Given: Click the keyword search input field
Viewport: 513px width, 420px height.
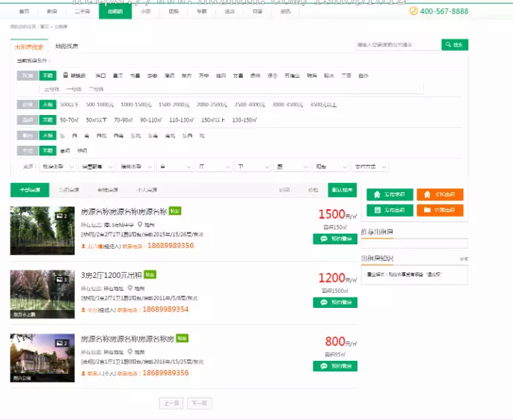Looking at the screenshot, I should [x=398, y=45].
